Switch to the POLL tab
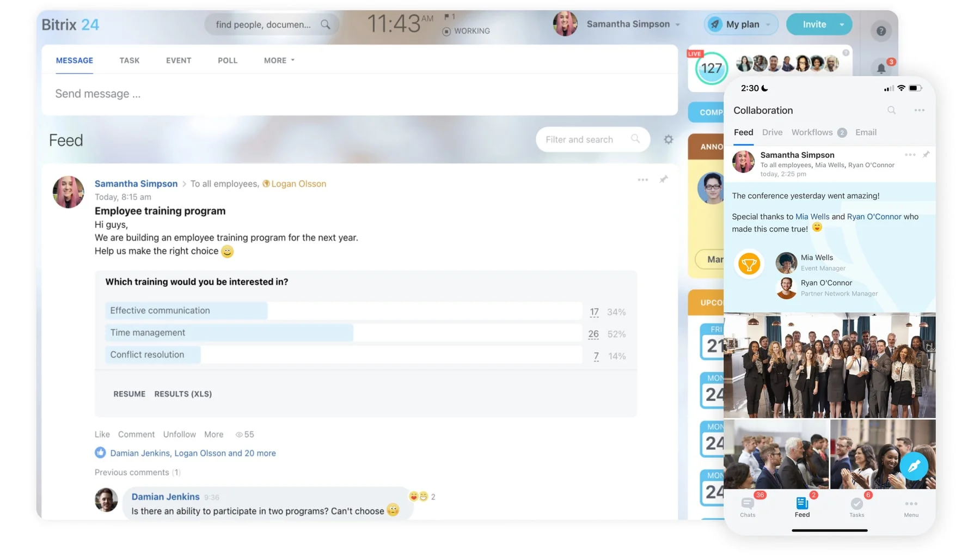The image size is (980, 555). point(228,60)
